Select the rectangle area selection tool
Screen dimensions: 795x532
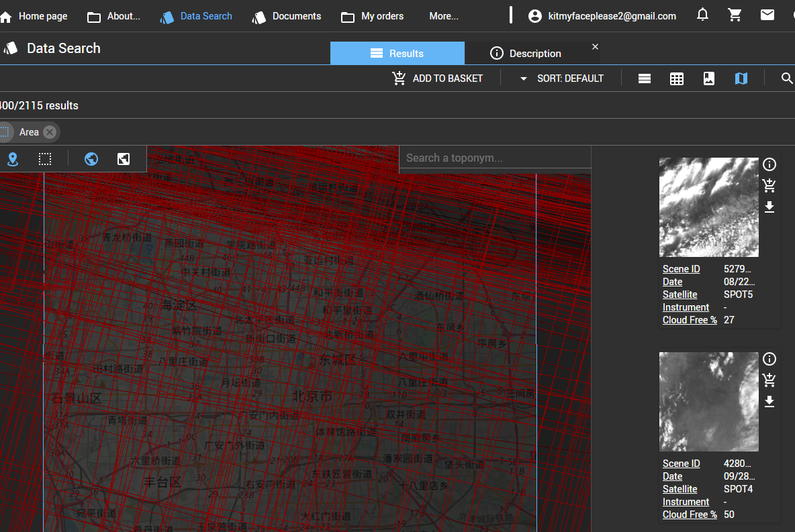pos(45,159)
